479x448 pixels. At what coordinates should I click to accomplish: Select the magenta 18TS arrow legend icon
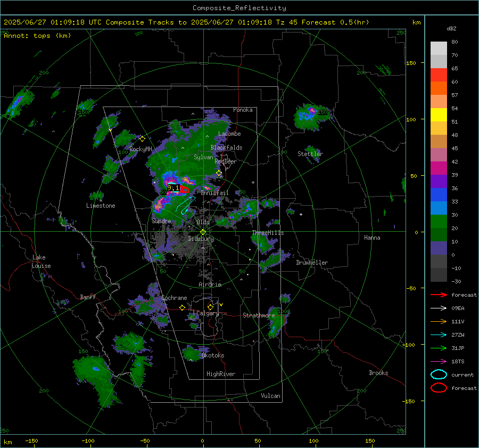(439, 362)
